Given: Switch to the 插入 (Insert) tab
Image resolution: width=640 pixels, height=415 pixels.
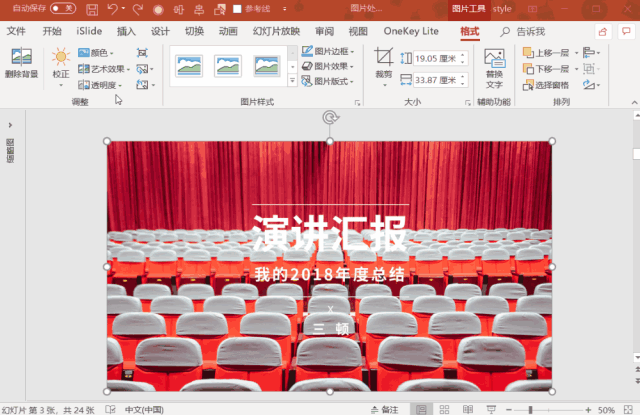Looking at the screenshot, I should (x=126, y=31).
